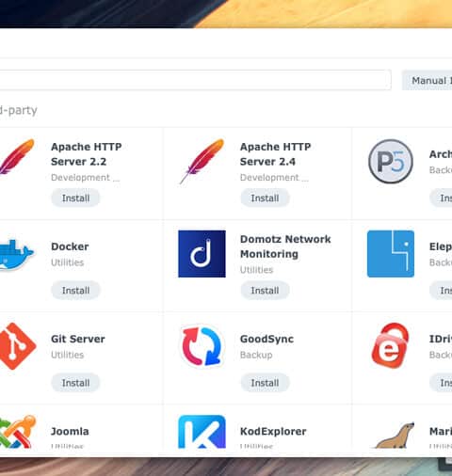452x476 pixels.
Task: Open the Apache HTTP Server 2.2 title
Action: [x=87, y=154]
